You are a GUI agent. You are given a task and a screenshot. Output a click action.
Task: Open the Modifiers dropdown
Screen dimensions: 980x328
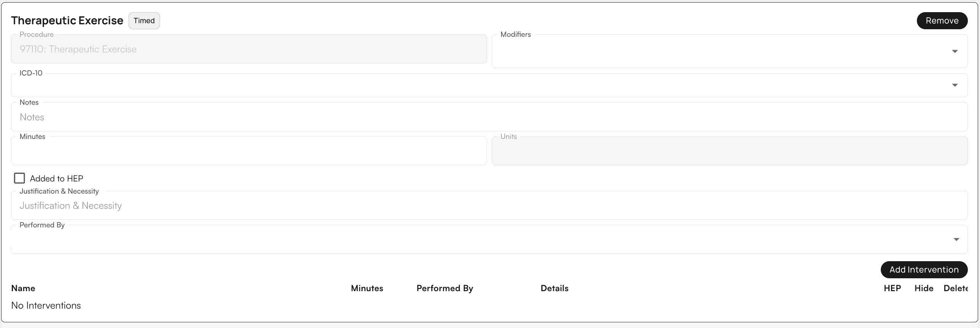[x=723, y=51]
